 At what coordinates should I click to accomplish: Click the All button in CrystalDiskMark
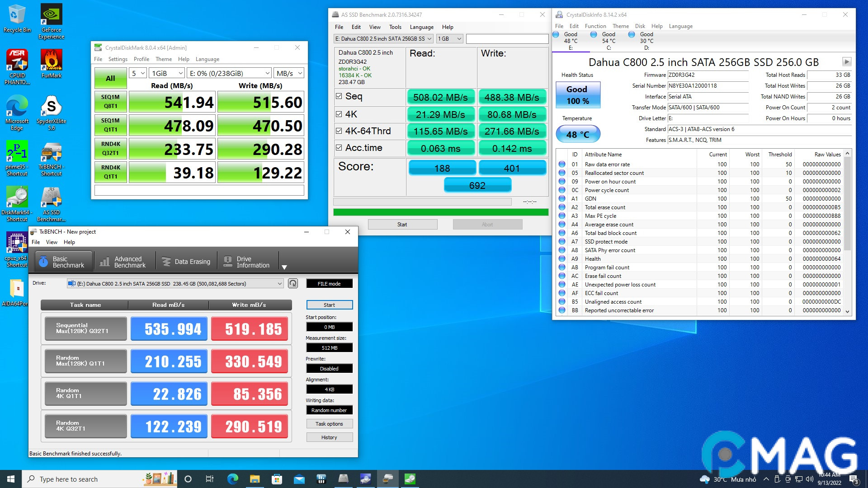pos(110,78)
